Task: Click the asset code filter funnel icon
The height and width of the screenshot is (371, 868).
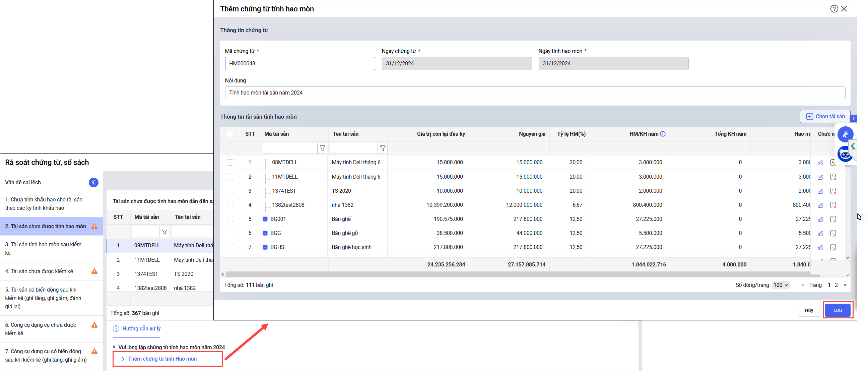Action: click(x=322, y=148)
